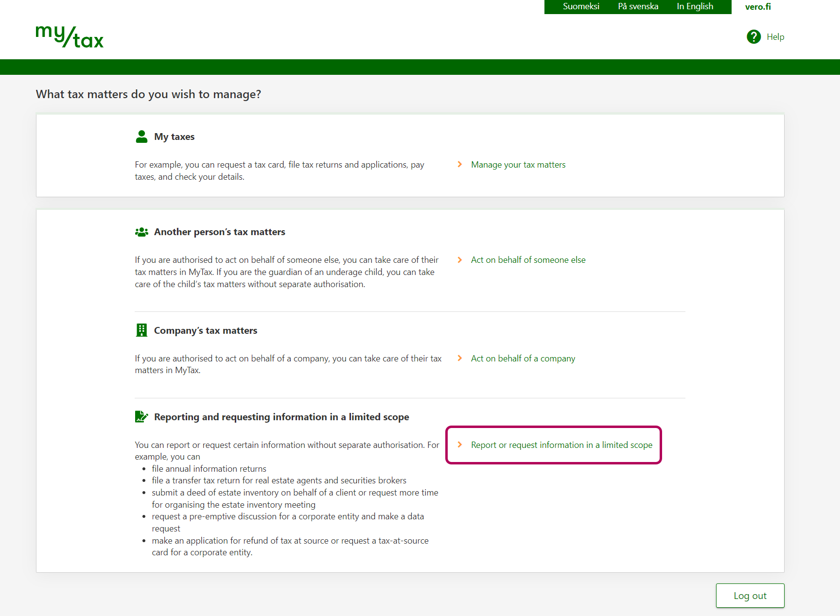This screenshot has height=616, width=840.
Task: Click the green question mark Help icon
Action: [753, 37]
